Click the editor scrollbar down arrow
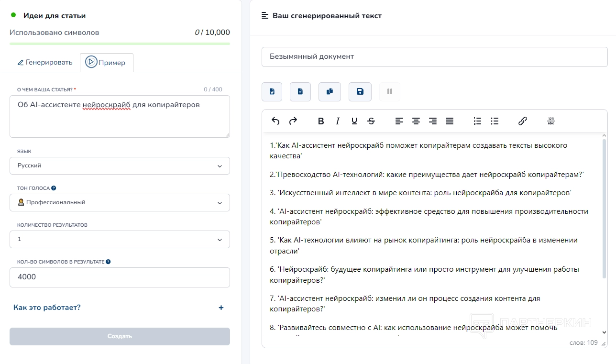Viewport: 616px width, 364px height. (x=604, y=332)
